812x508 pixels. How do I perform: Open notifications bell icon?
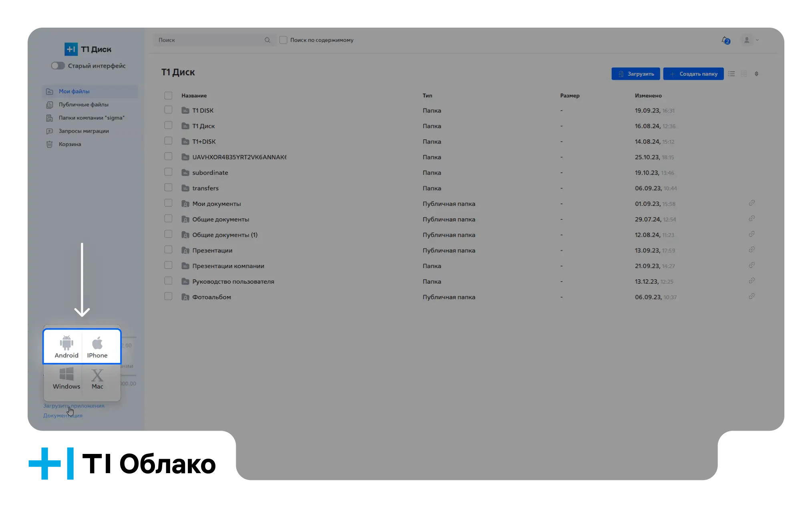(x=726, y=40)
